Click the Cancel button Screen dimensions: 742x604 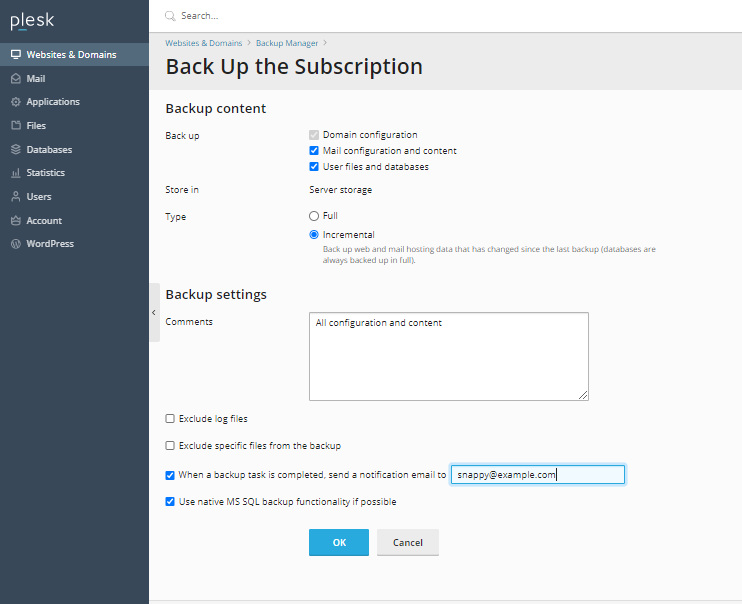point(408,542)
